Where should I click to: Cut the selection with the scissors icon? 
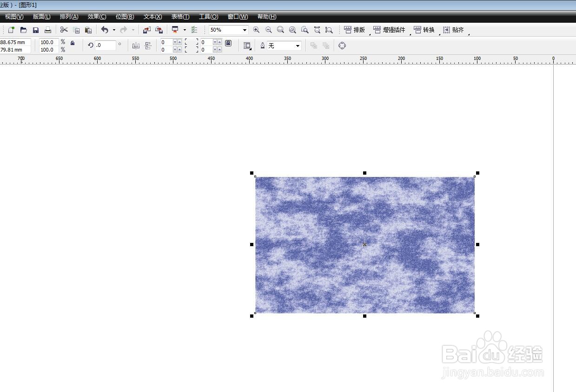point(64,30)
